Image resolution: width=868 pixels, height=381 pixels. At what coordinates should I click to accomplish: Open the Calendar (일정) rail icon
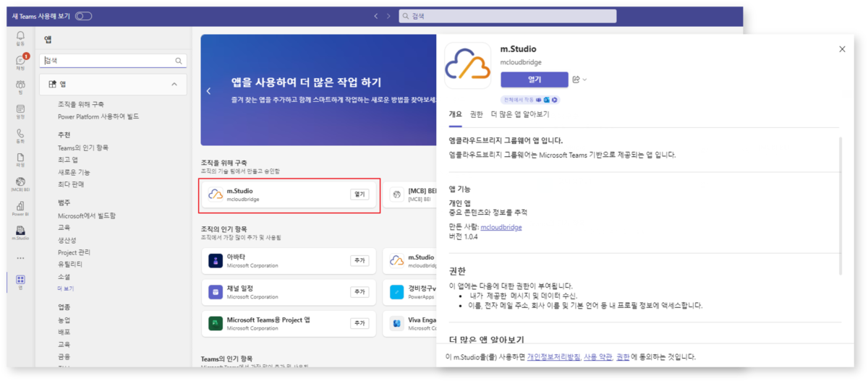[x=20, y=111]
